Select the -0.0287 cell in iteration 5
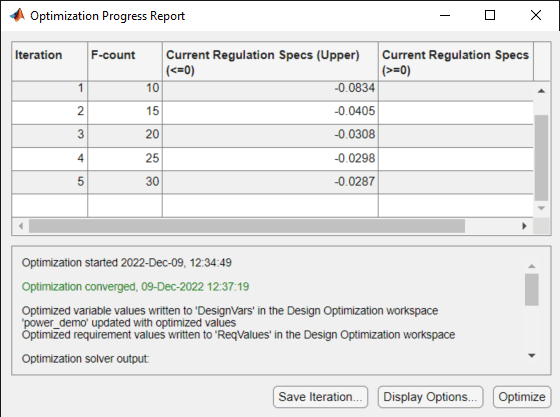 coord(270,182)
